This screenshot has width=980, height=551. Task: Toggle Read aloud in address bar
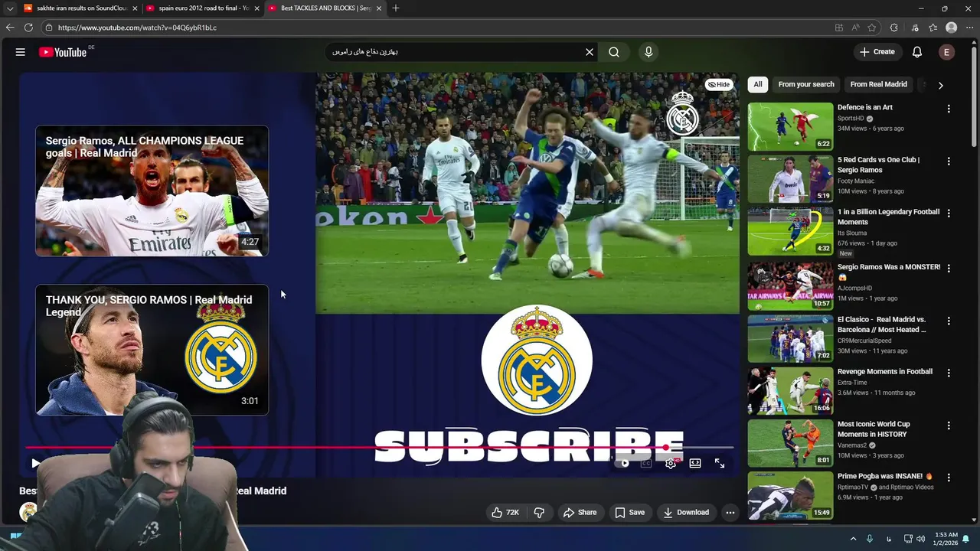pos(855,28)
